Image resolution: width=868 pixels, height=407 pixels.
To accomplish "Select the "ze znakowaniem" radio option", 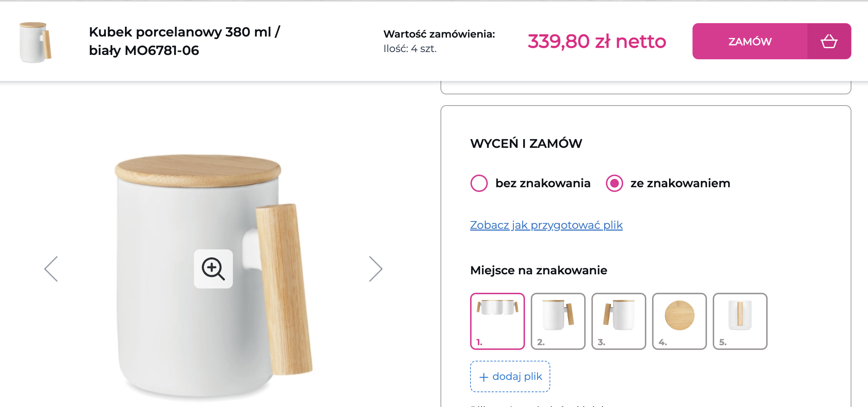I will pos(614,183).
